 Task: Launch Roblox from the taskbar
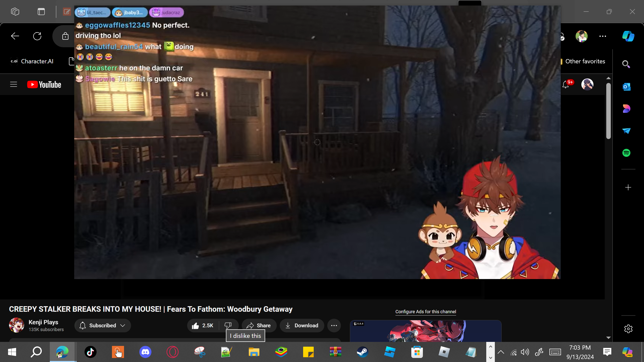[x=444, y=352]
